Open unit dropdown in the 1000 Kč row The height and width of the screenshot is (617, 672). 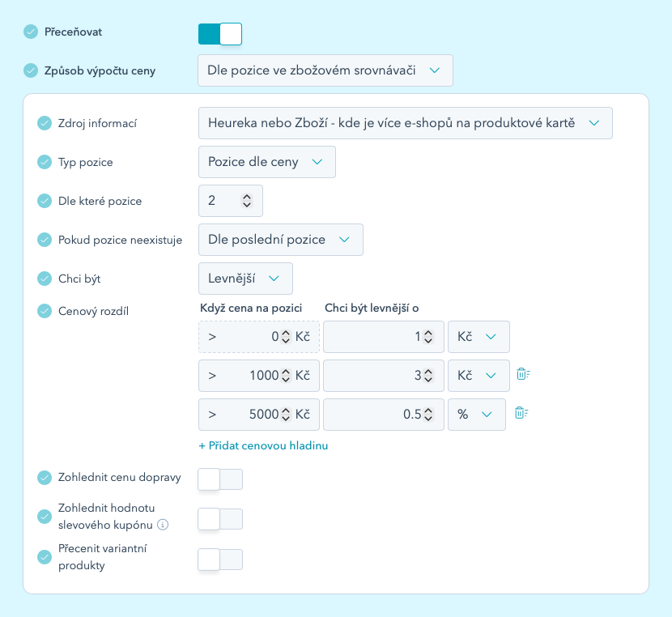pos(478,376)
